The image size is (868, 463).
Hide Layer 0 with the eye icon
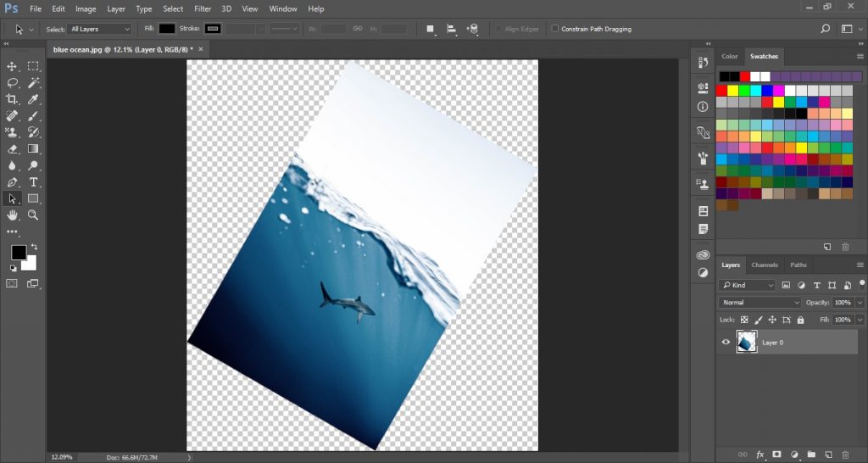pyautogui.click(x=726, y=343)
